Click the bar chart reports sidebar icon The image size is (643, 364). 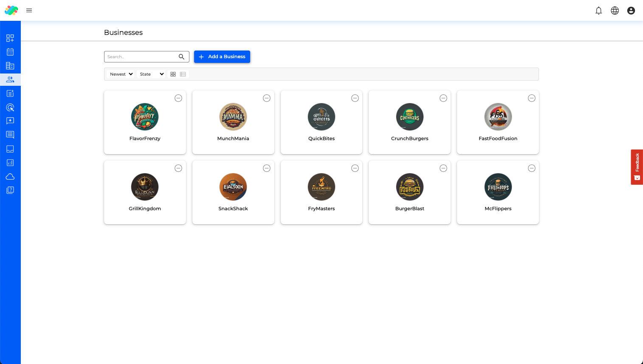10,163
